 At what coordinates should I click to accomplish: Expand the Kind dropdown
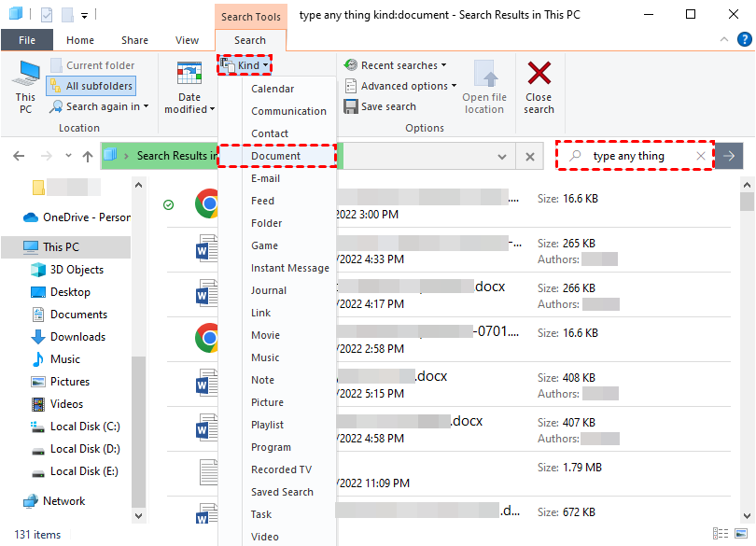pyautogui.click(x=246, y=65)
